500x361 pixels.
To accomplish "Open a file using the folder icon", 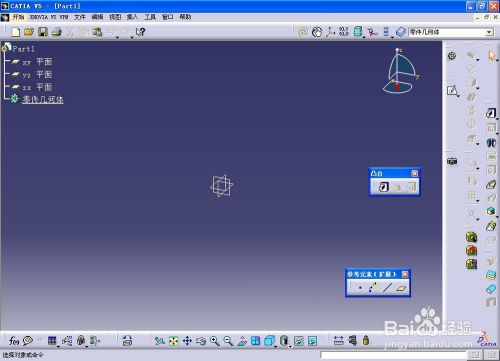I will [29, 32].
